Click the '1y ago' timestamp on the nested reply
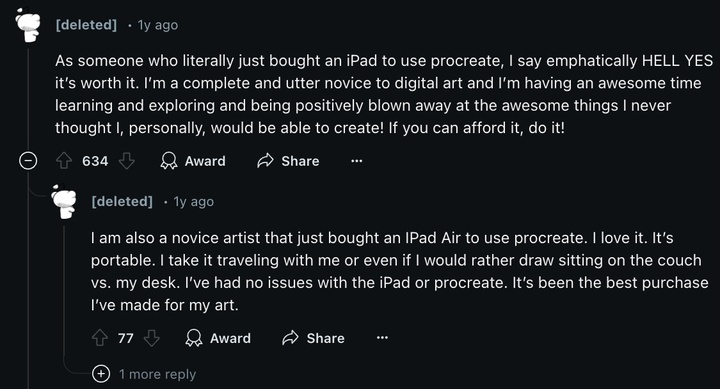This screenshot has height=389, width=720. coord(193,201)
